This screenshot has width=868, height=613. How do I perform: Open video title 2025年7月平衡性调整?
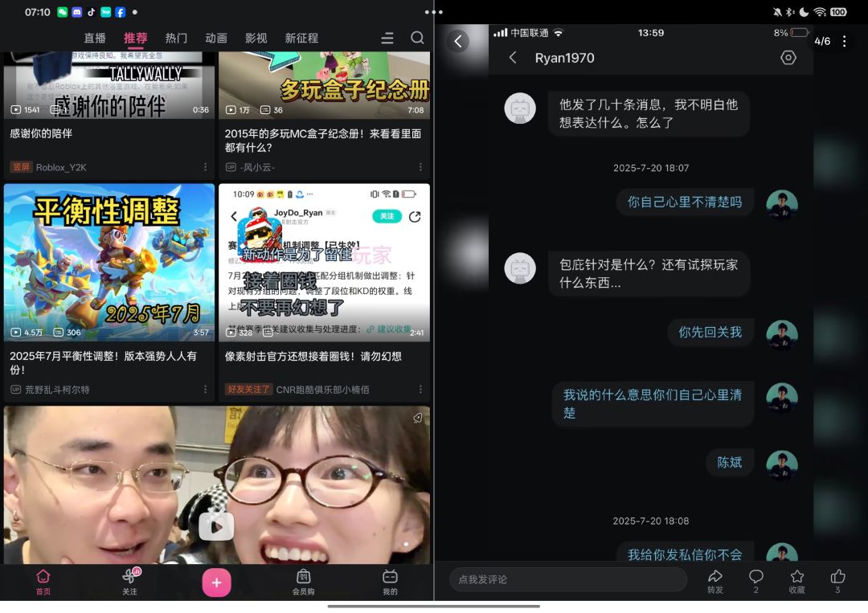[103, 363]
